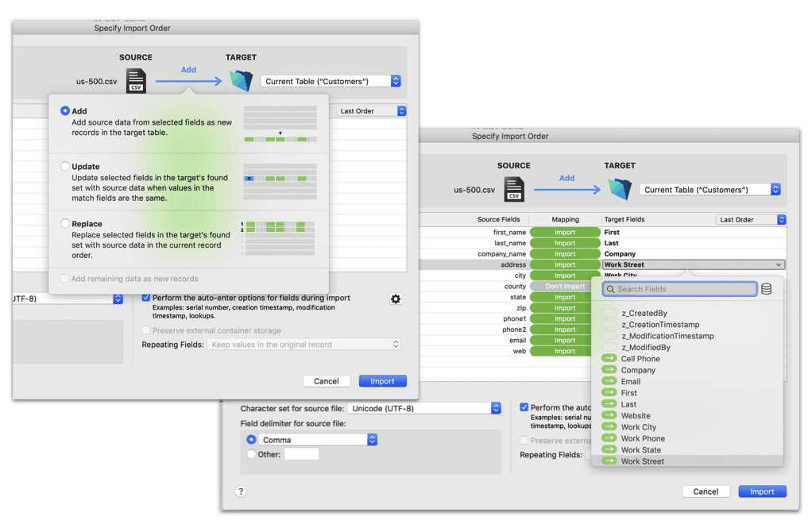Click the FileMaker target icon in the right dialog

click(x=620, y=190)
